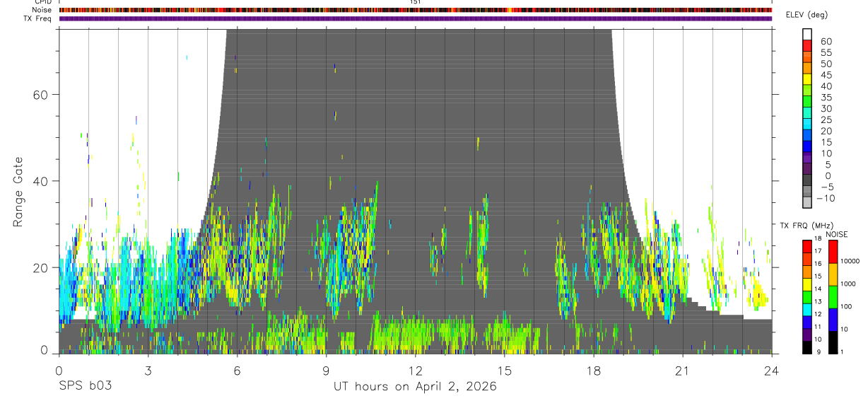Screen dimensions: 868x401
Task: Click '25' on the ELEV color scale
Action: 826,120
